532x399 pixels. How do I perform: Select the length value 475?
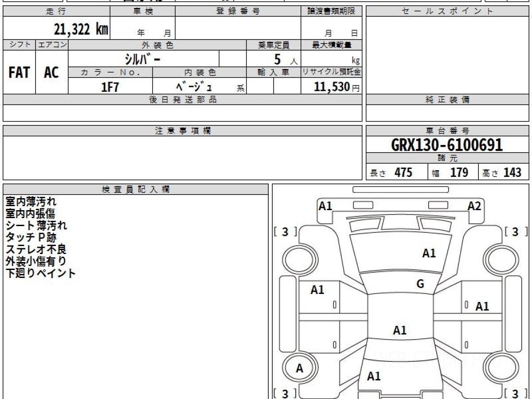[x=403, y=172]
